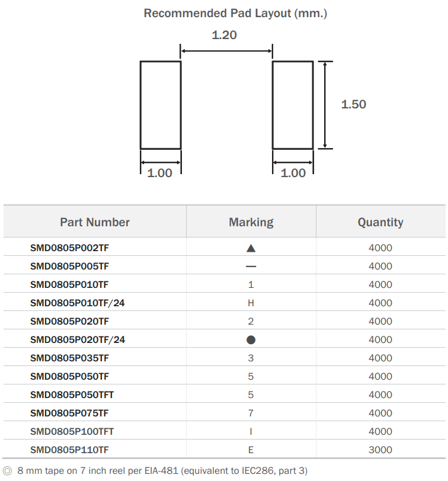Click the marking letter E
448x481 pixels.
point(251,450)
